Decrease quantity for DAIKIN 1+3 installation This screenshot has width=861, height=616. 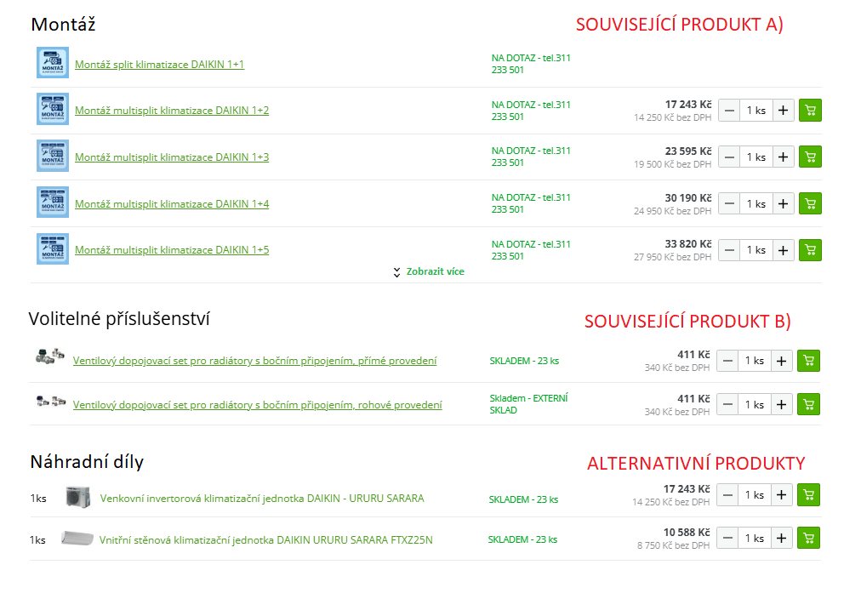(x=729, y=157)
